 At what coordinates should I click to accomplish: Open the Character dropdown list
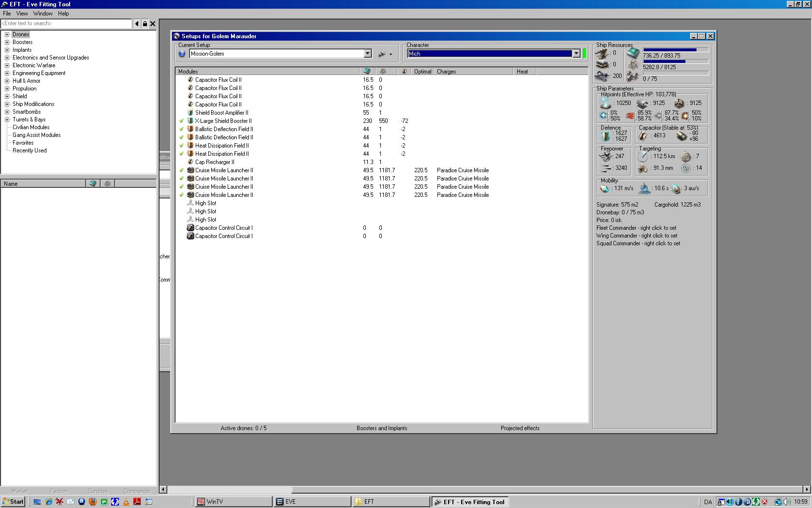click(x=576, y=54)
